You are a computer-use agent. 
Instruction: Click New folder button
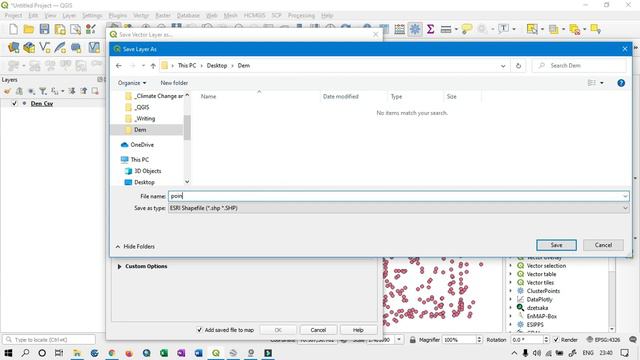[x=174, y=83]
